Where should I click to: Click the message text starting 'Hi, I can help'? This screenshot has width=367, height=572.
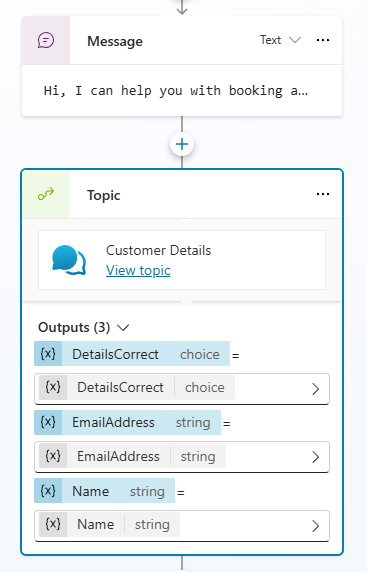pyautogui.click(x=176, y=90)
